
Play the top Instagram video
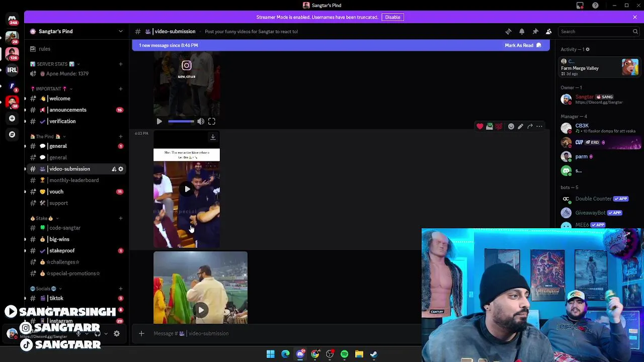[x=159, y=121]
